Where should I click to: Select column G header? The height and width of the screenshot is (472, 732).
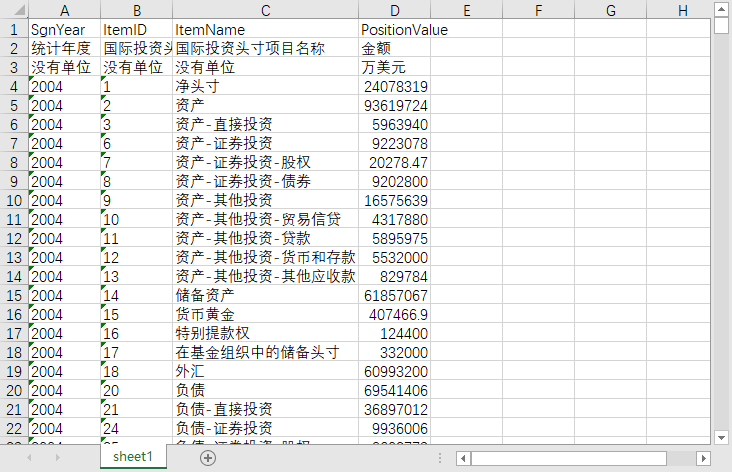tap(611, 10)
